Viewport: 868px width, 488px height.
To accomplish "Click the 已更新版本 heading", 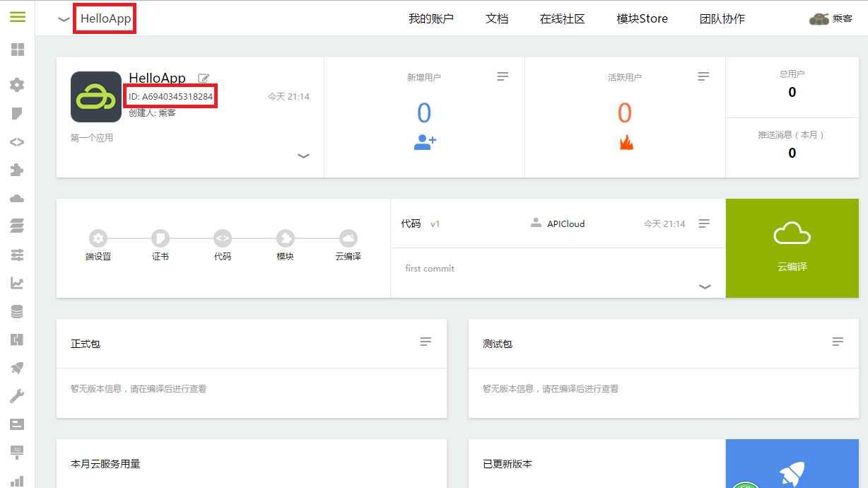I will pos(508,464).
